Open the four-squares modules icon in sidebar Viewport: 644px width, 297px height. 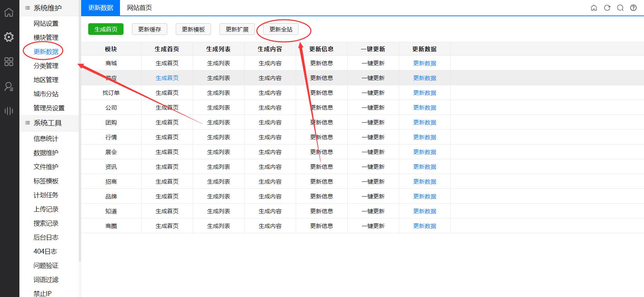[9, 62]
